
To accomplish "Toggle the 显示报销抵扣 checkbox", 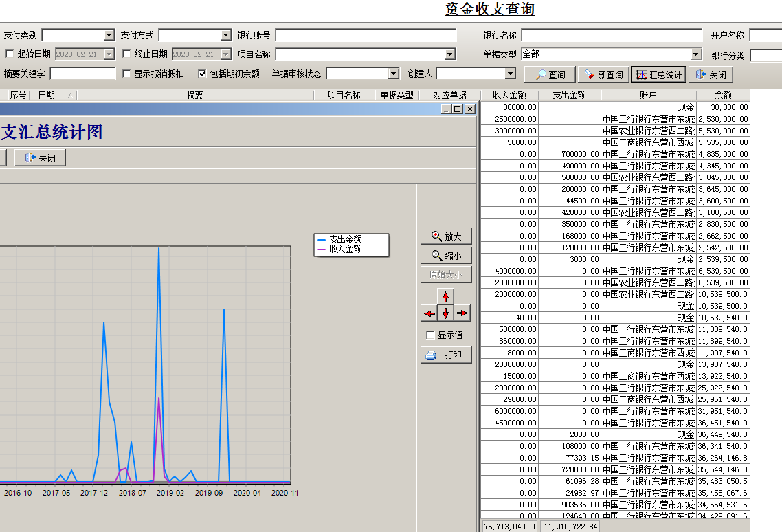I will point(126,74).
